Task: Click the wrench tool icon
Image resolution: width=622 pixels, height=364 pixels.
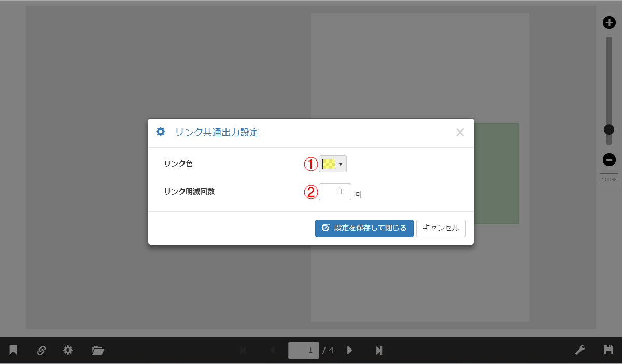Action: click(580, 351)
